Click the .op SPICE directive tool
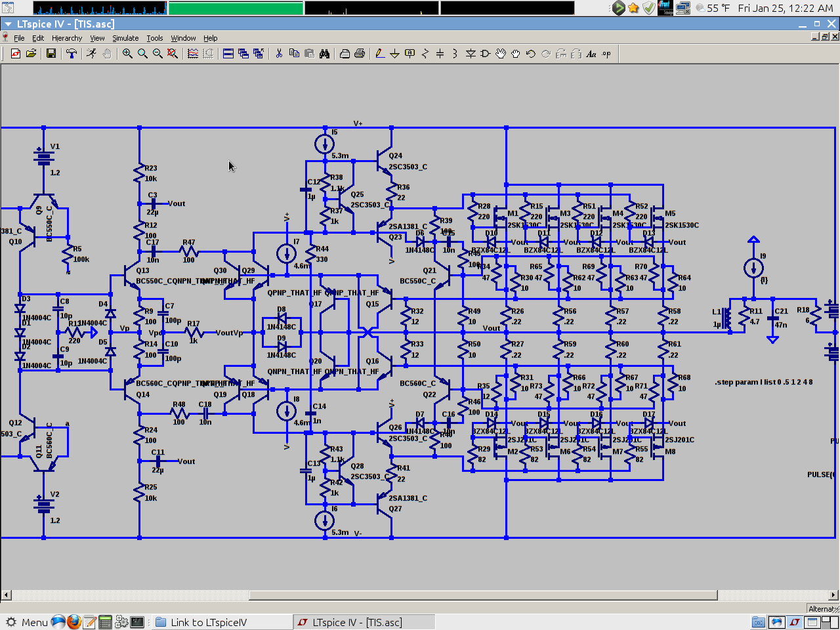Viewport: 840px width, 630px height. (x=606, y=54)
